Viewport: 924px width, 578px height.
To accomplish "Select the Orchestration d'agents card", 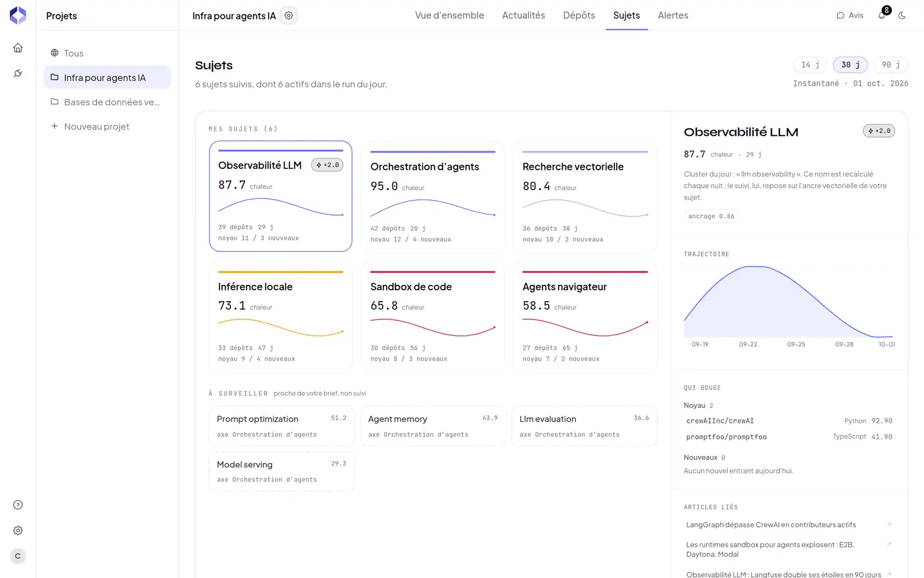I will 433,197.
